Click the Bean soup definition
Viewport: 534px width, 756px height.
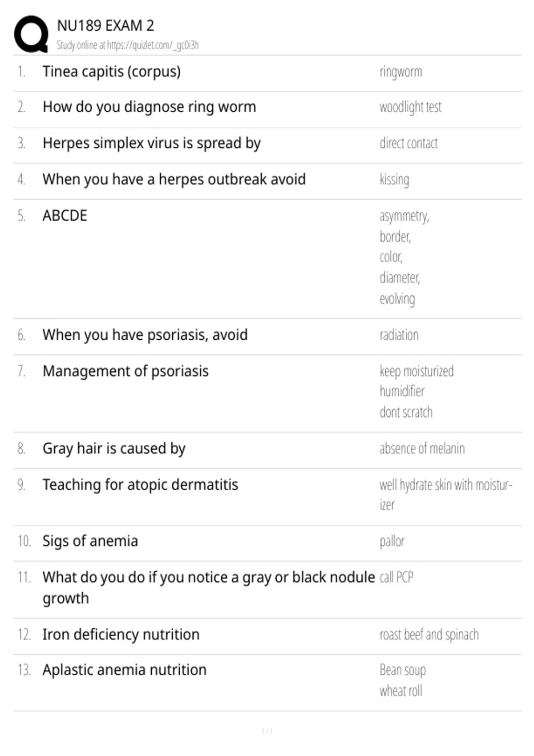point(403,670)
